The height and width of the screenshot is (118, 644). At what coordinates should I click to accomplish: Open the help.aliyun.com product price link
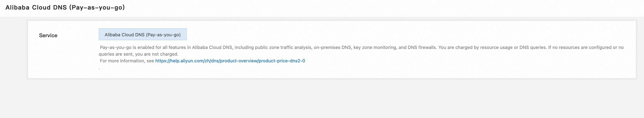230,61
